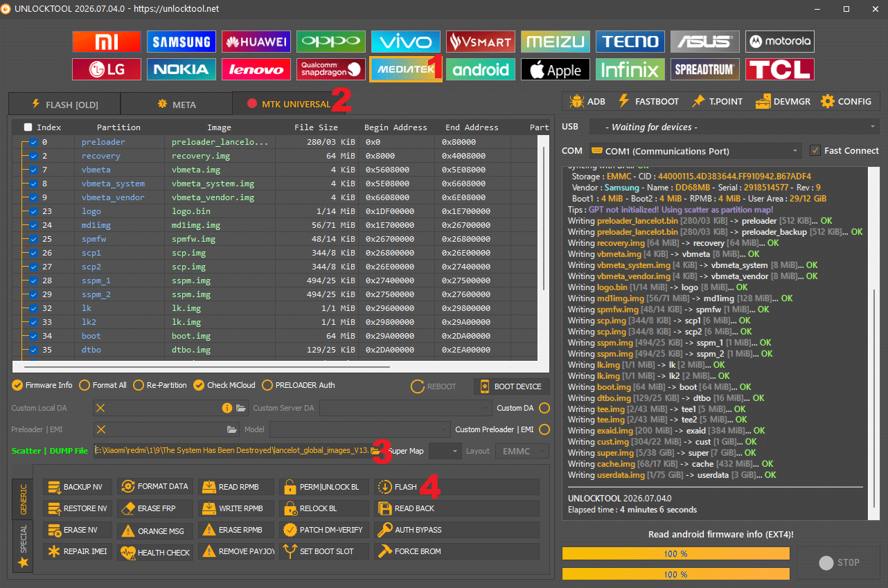
Task: Open the SPECIAL side tab
Action: click(22, 546)
